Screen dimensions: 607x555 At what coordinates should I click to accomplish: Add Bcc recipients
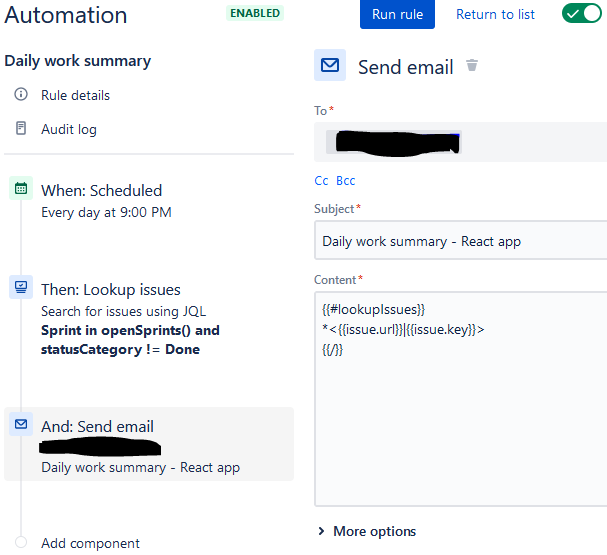[345, 181]
